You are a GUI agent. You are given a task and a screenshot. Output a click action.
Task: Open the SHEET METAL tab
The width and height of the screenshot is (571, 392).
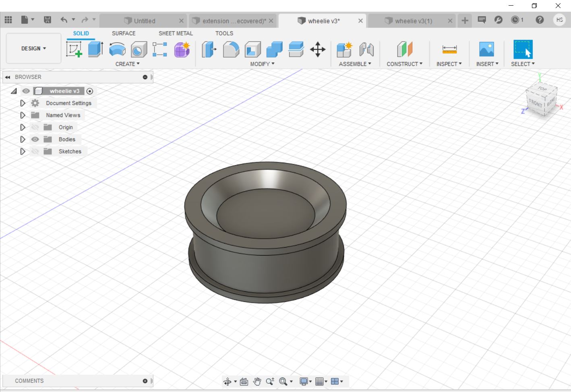pos(176,33)
